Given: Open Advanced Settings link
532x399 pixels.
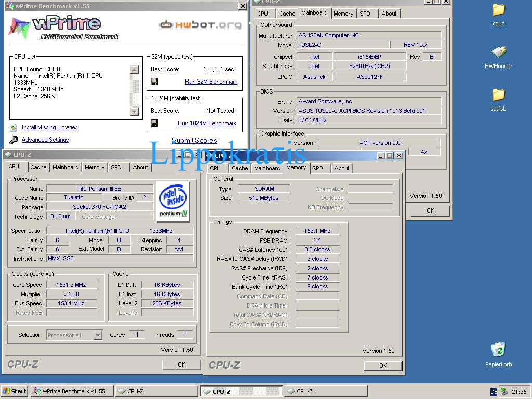Looking at the screenshot, I should tap(45, 140).
